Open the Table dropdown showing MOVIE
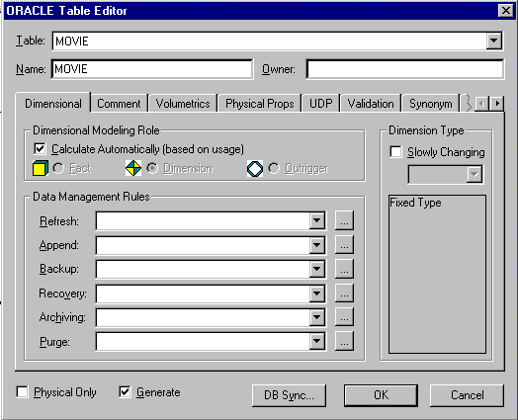 [x=494, y=41]
